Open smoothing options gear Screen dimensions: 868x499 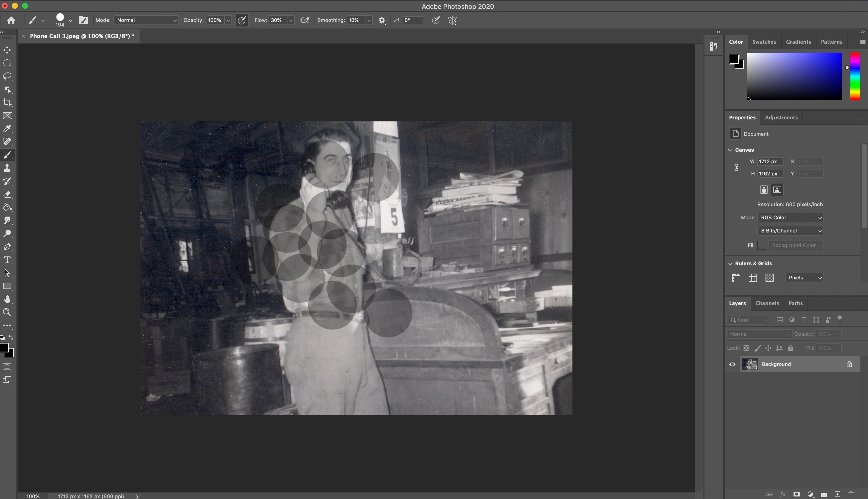tap(382, 20)
